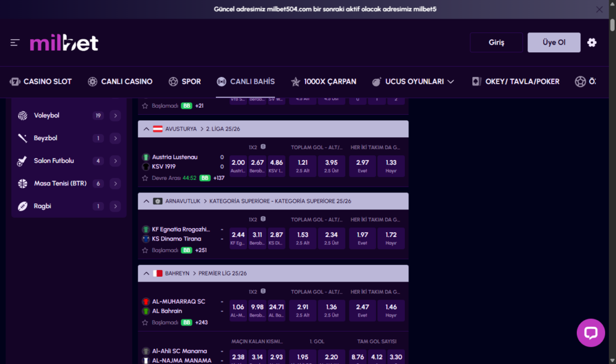This screenshot has width=616, height=364.
Task: Expand Masa Tenisi (BTR) arrow
Action: (x=115, y=184)
